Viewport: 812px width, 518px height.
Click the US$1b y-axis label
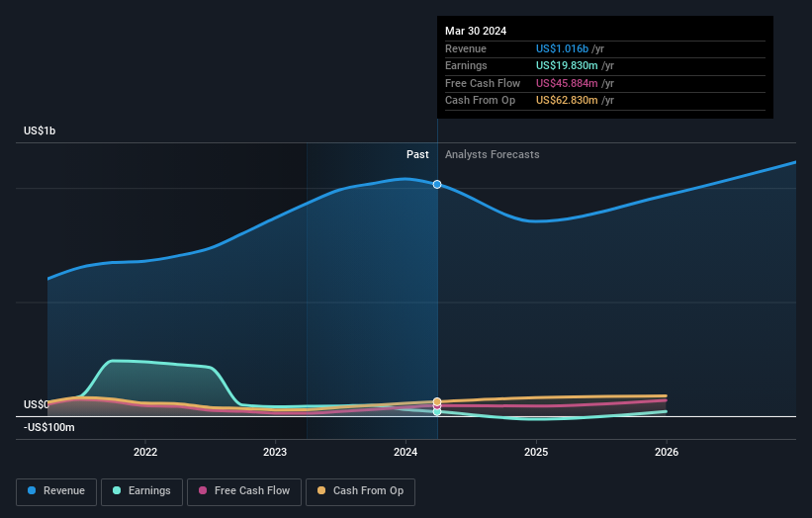point(40,130)
